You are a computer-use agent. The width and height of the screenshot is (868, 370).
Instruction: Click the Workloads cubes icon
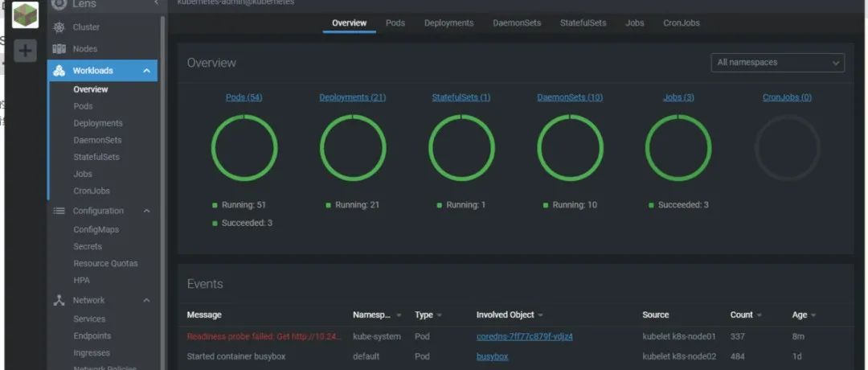tap(59, 70)
